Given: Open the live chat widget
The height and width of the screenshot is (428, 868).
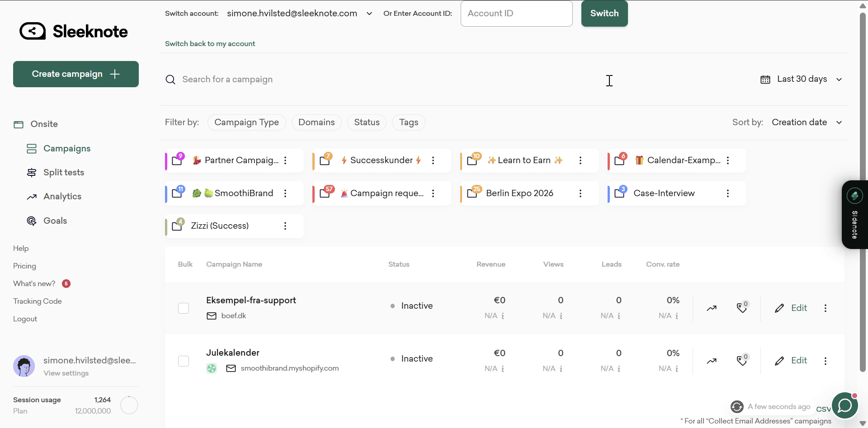Looking at the screenshot, I should click(x=845, y=405).
